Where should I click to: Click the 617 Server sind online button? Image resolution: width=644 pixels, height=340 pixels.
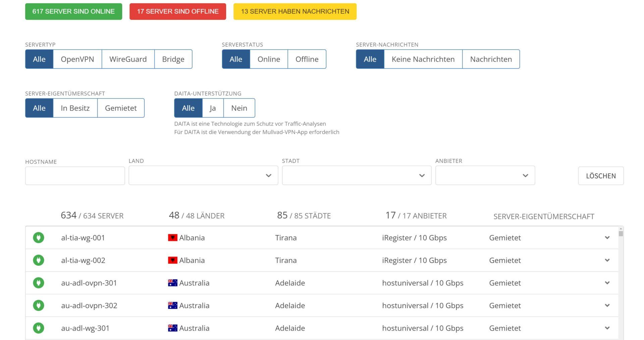73,11
